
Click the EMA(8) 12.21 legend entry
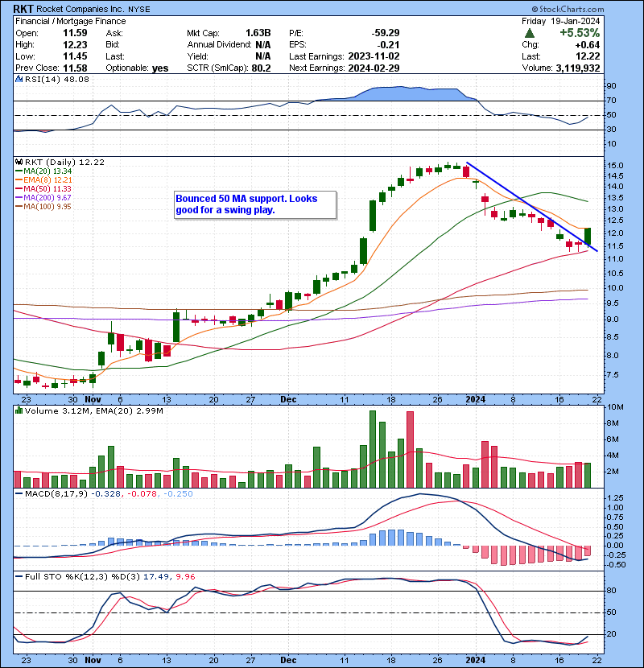(x=43, y=180)
